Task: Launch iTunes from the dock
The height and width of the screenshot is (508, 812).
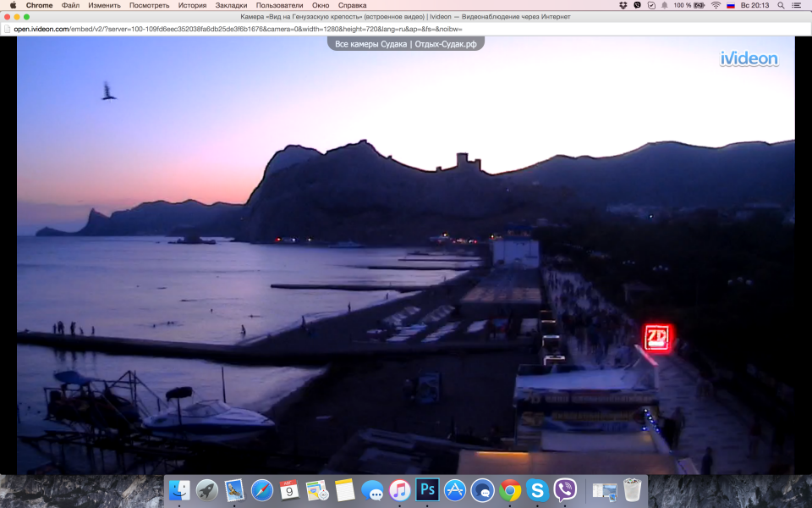Action: (x=400, y=489)
